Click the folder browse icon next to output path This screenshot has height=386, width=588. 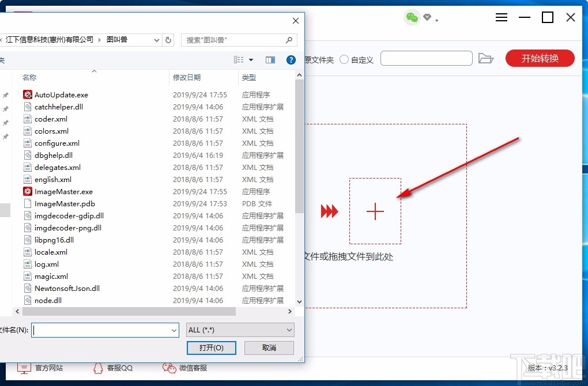[x=486, y=58]
